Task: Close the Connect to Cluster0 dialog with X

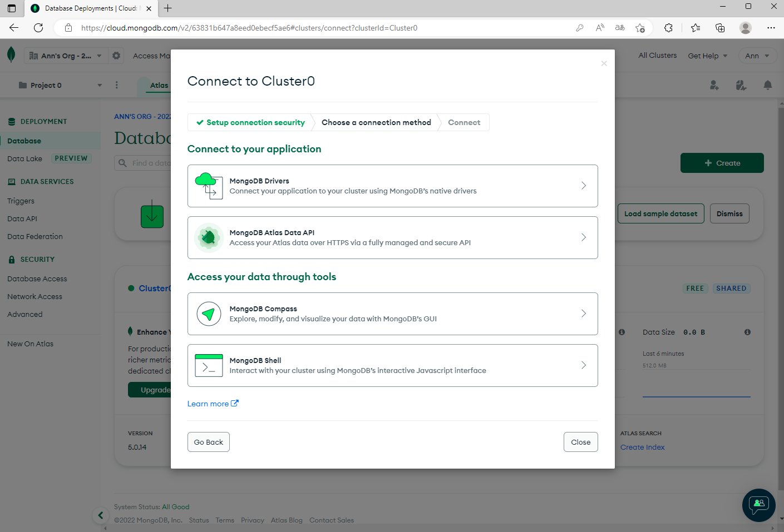Action: (x=604, y=63)
